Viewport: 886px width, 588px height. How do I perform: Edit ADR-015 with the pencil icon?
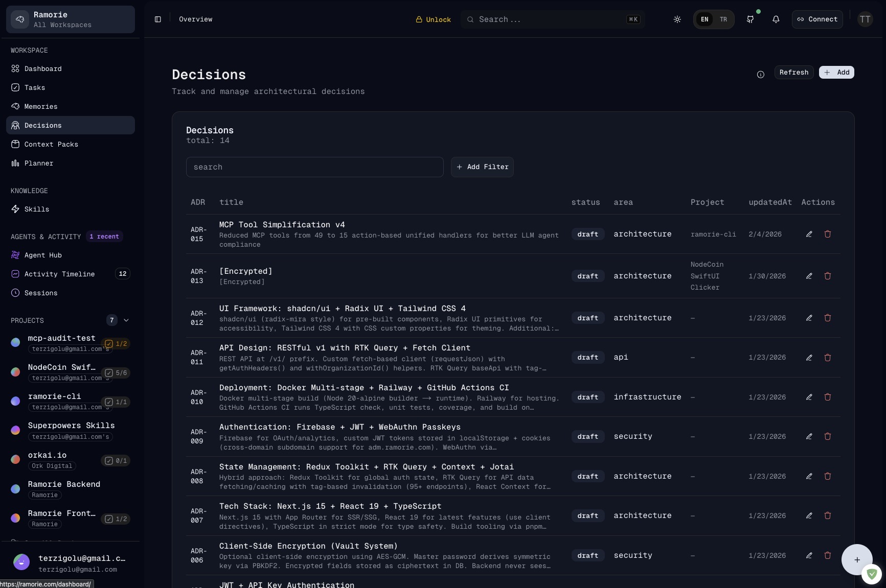pyautogui.click(x=809, y=234)
